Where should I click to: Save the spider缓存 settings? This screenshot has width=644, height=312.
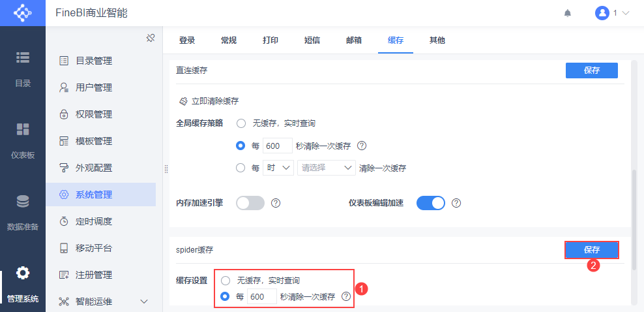591,250
